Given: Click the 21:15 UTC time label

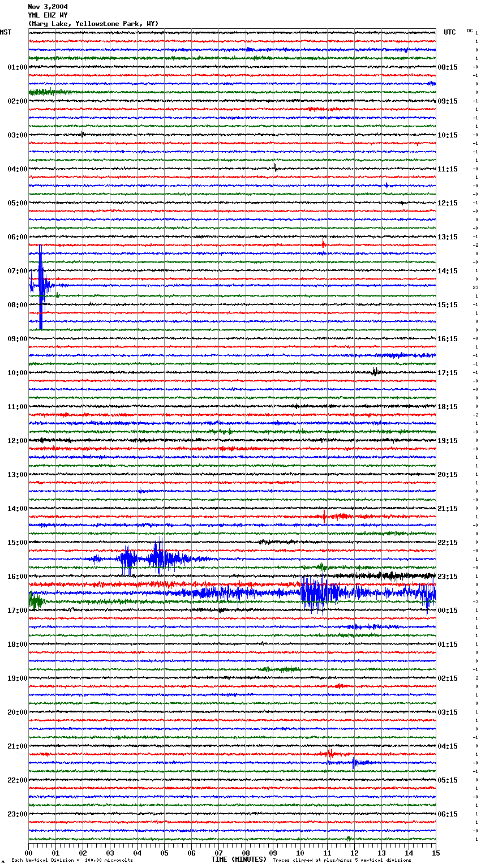Looking at the screenshot, I should tap(448, 509).
